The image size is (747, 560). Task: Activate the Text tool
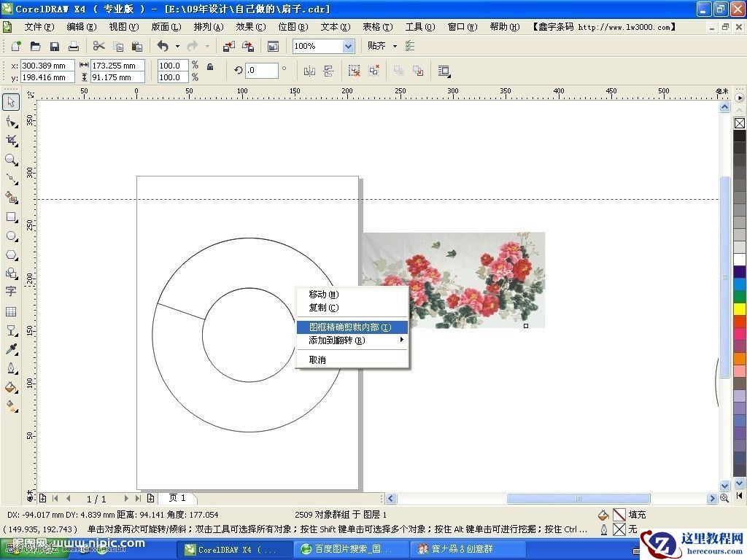(x=11, y=292)
